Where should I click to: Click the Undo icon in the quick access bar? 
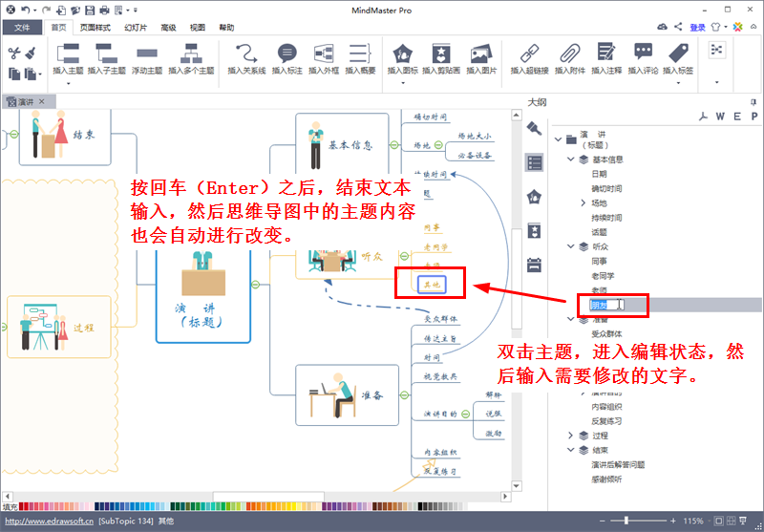[25, 10]
